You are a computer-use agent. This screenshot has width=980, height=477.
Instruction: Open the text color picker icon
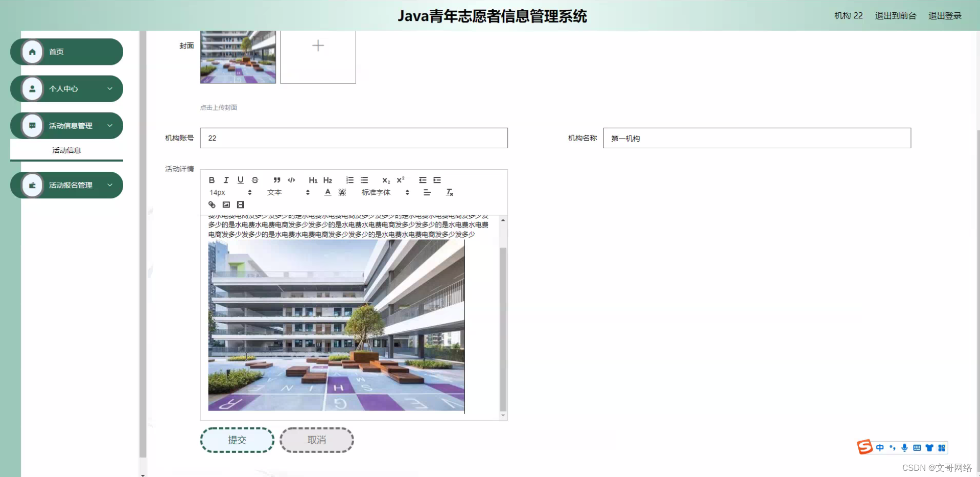click(328, 192)
